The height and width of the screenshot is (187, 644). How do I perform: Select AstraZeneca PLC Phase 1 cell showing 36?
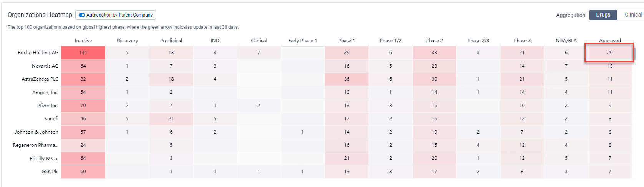(347, 79)
